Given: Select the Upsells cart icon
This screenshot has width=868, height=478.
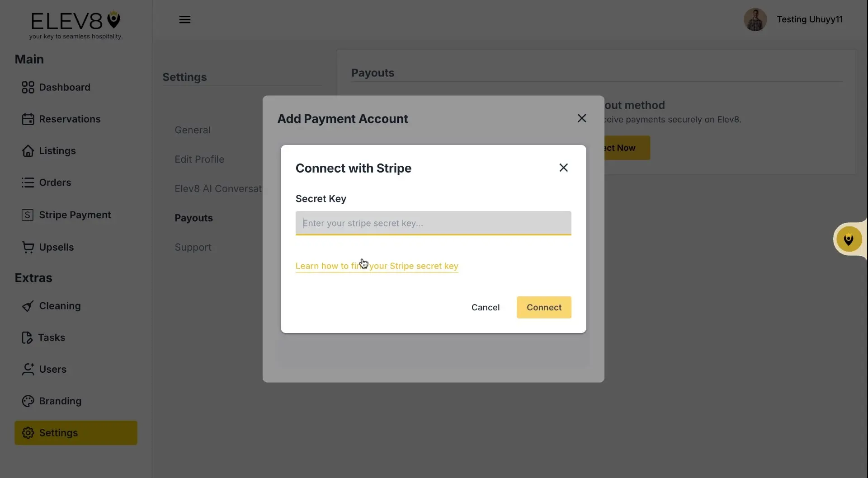Looking at the screenshot, I should pyautogui.click(x=28, y=247).
